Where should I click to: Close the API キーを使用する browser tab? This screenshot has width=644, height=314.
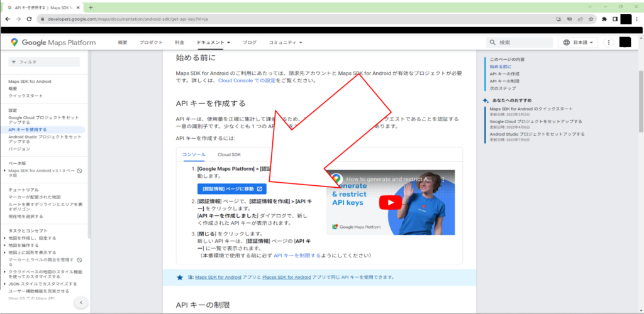click(79, 8)
